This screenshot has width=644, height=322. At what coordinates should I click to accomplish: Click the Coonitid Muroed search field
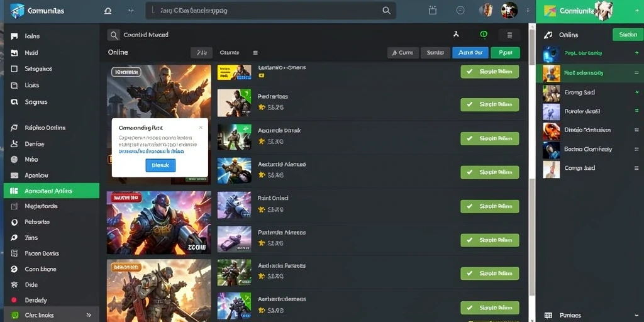click(146, 35)
